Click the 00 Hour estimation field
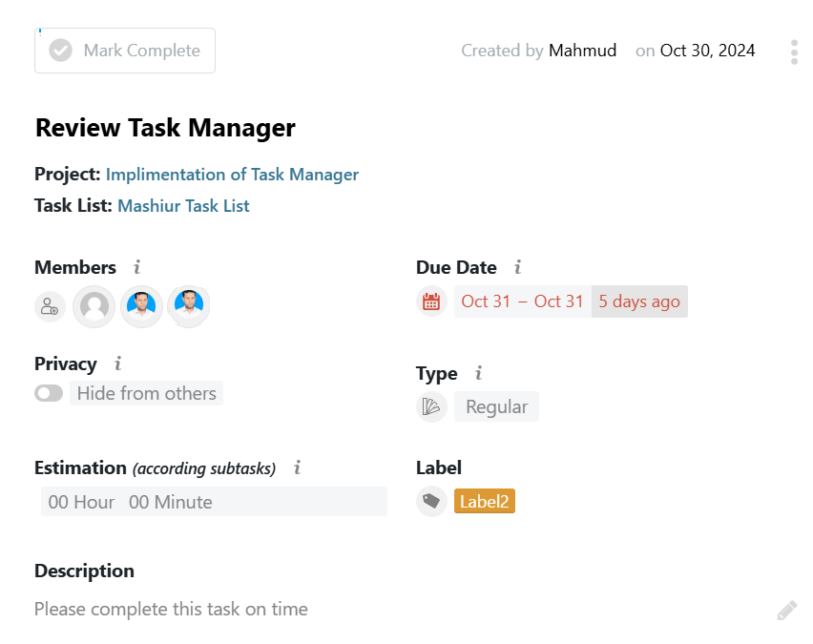 pyautogui.click(x=81, y=501)
